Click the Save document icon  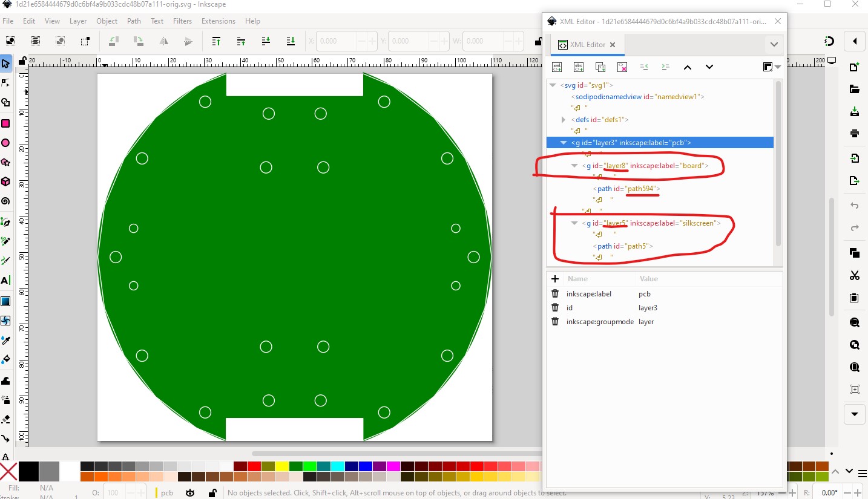854,112
